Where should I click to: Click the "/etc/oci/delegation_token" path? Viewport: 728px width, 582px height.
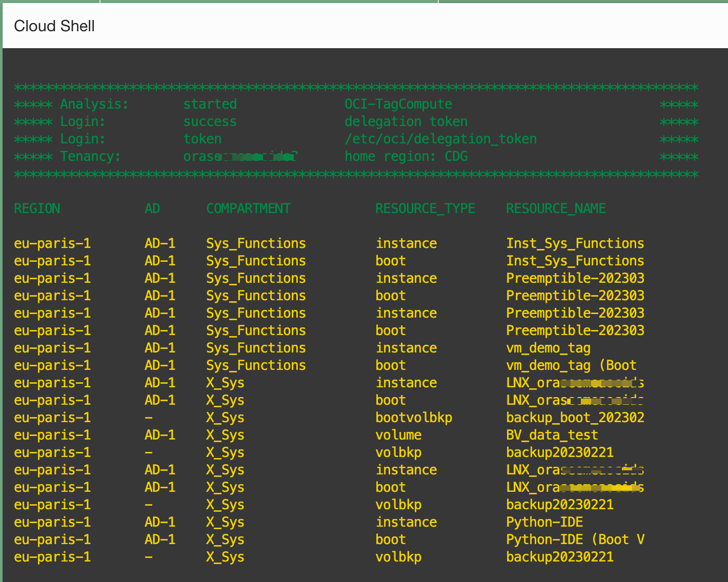click(x=440, y=139)
